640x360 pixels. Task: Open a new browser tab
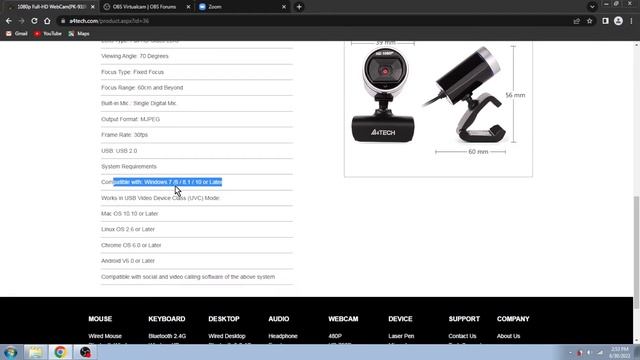coord(299,7)
